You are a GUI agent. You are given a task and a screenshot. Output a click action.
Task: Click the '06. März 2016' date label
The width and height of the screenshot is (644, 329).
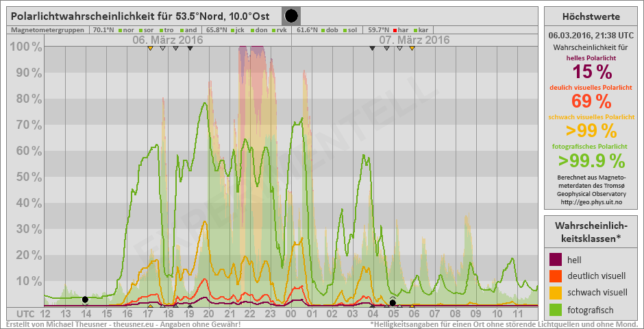[168, 40]
